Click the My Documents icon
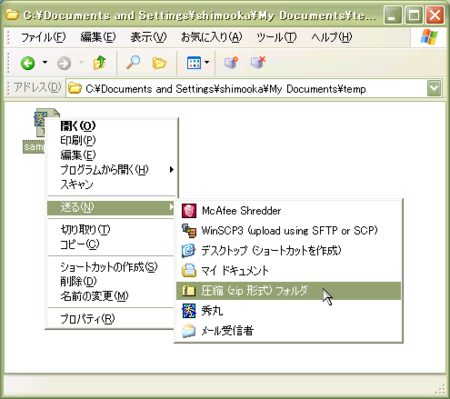This screenshot has width=450, height=399. (x=189, y=271)
